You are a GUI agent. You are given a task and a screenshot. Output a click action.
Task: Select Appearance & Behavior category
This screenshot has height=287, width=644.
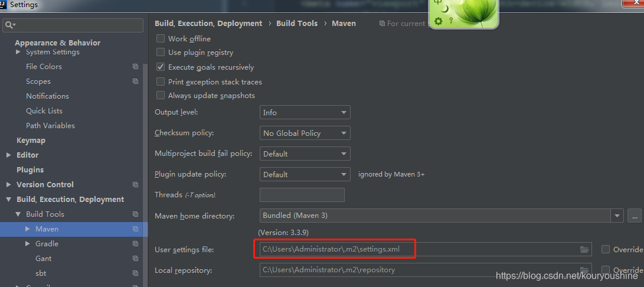pos(57,43)
